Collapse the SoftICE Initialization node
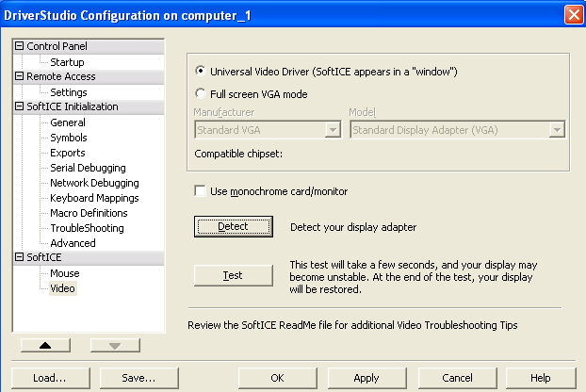 click(20, 106)
